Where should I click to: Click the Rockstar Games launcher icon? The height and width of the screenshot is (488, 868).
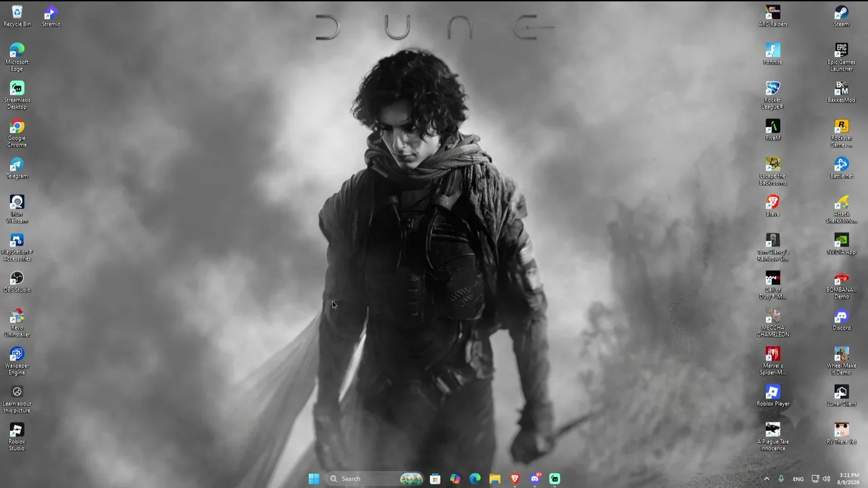pos(842,133)
